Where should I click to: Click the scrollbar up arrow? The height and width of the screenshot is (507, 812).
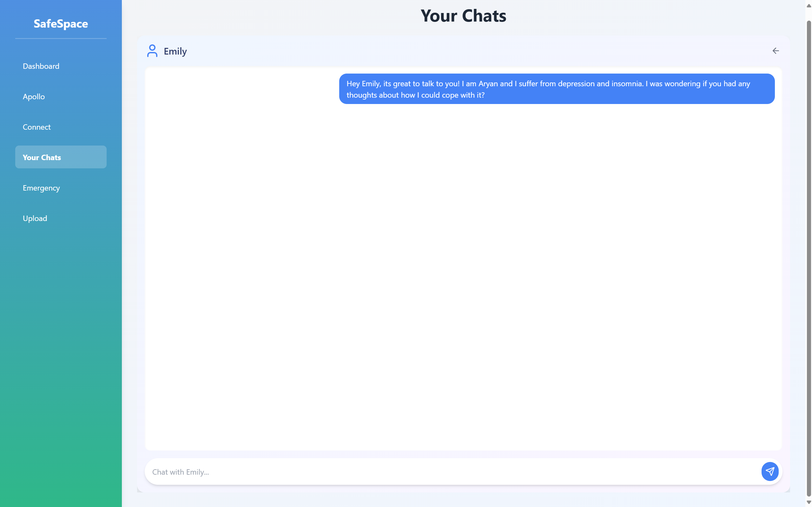pos(809,6)
